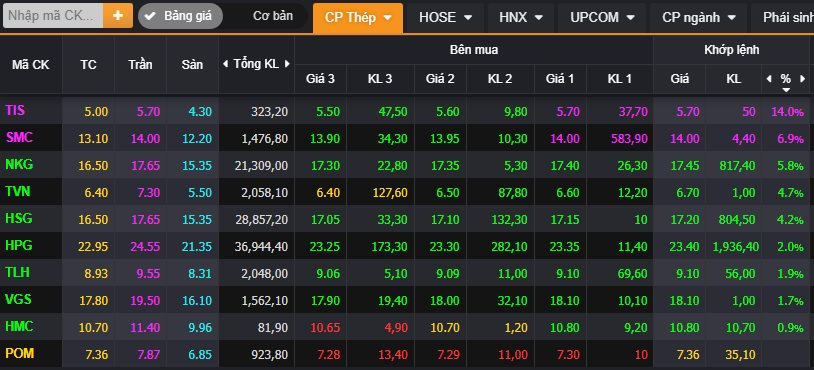The width and height of the screenshot is (814, 370).
Task: Click the orange plus add-symbol button
Action: coord(118,16)
